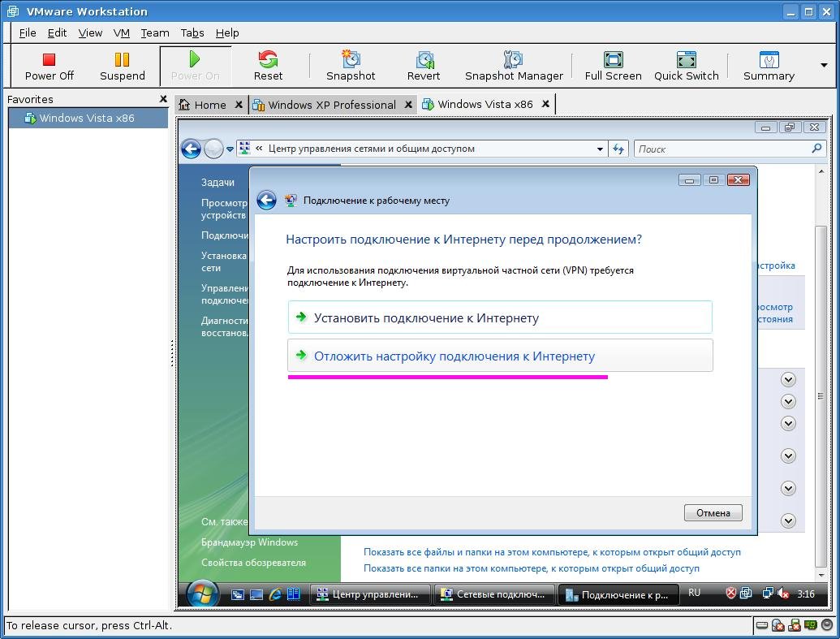This screenshot has width=840, height=639.
Task: Reset the virtual machine
Action: pos(268,67)
